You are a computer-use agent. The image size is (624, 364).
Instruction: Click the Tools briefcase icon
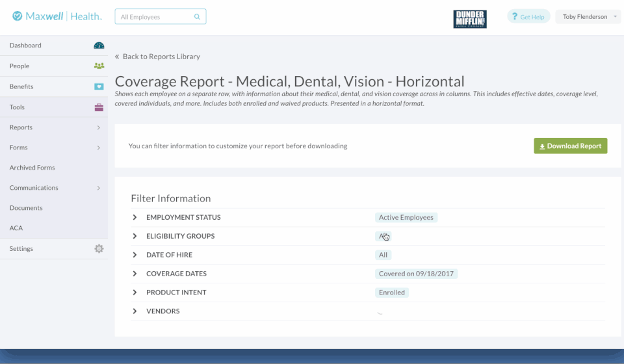[99, 107]
